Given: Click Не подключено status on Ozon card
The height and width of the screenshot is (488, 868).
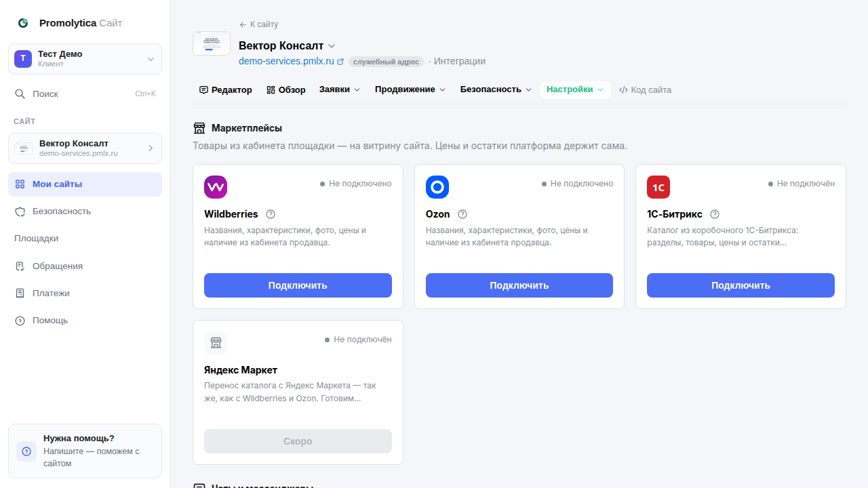Looking at the screenshot, I should (577, 184).
